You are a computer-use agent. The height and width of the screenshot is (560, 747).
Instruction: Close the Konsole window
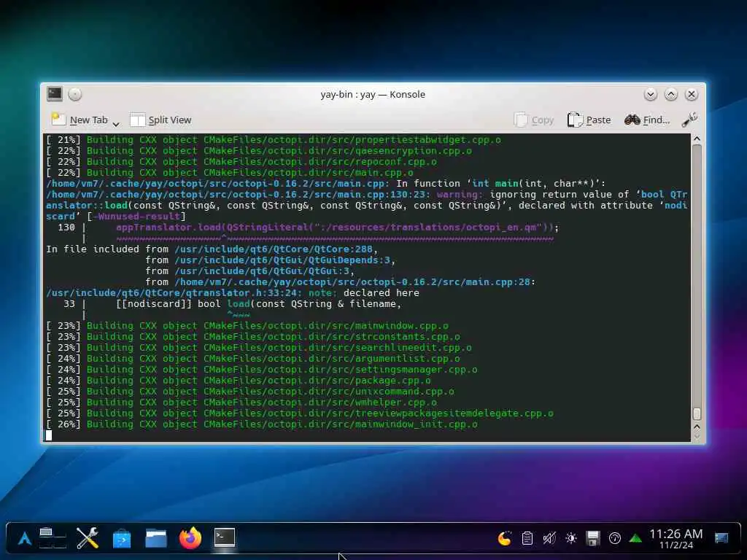[692, 94]
